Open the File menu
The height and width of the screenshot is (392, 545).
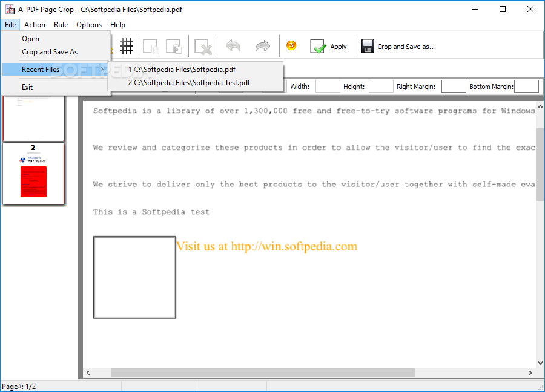10,25
